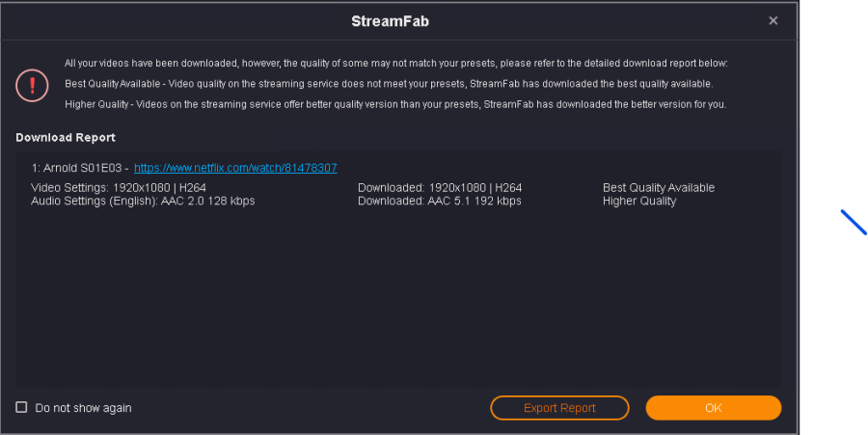Click the Audio Settings AAC 2.0 128 kbps line
The width and height of the screenshot is (868, 435).
click(x=143, y=201)
